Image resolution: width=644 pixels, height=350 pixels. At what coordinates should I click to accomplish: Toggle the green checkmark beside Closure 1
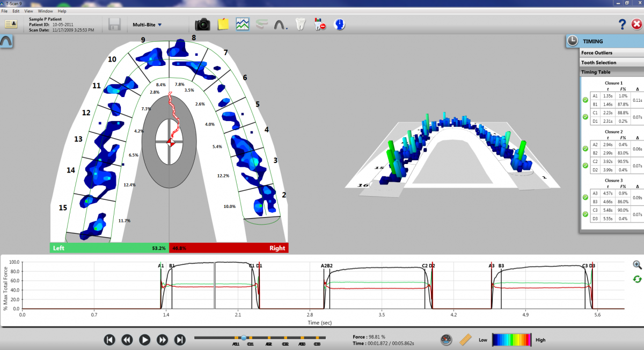click(584, 99)
